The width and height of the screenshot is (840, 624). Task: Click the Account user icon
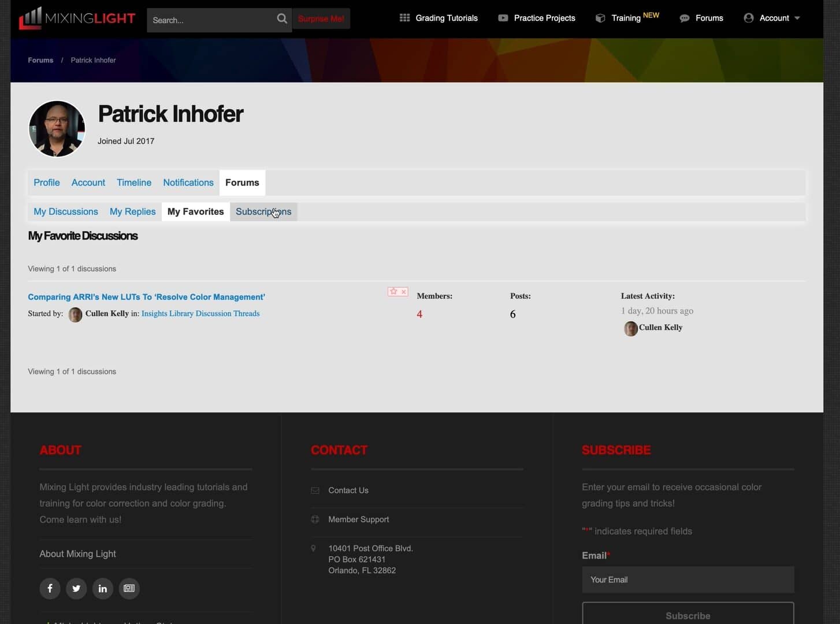point(749,18)
